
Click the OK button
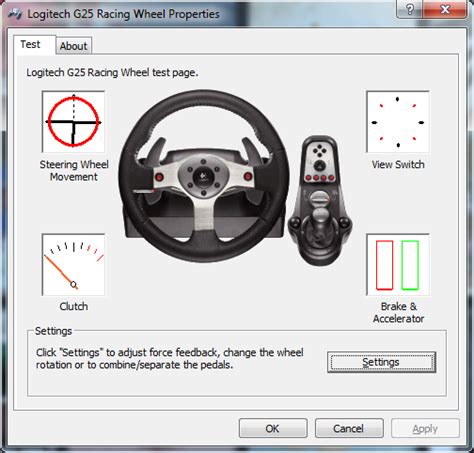point(273,428)
